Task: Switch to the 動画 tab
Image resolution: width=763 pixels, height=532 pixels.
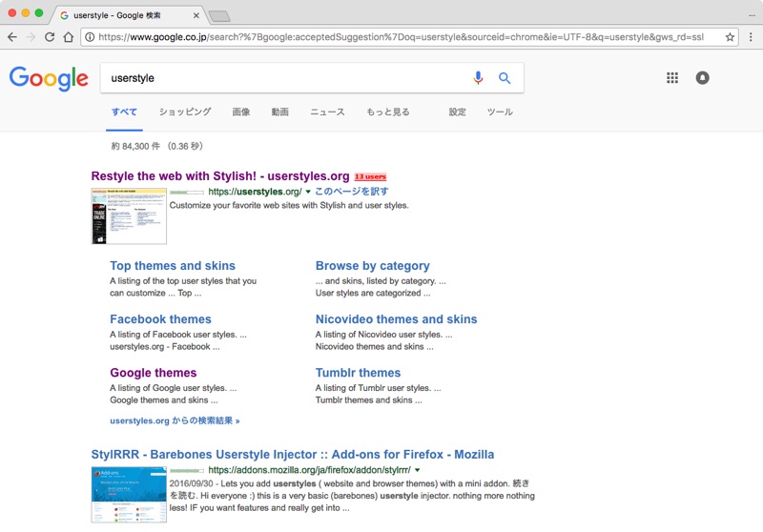Action: coord(279,112)
